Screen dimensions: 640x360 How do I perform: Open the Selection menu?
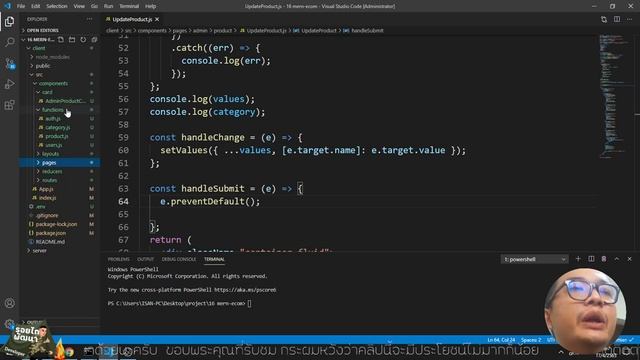point(57,6)
